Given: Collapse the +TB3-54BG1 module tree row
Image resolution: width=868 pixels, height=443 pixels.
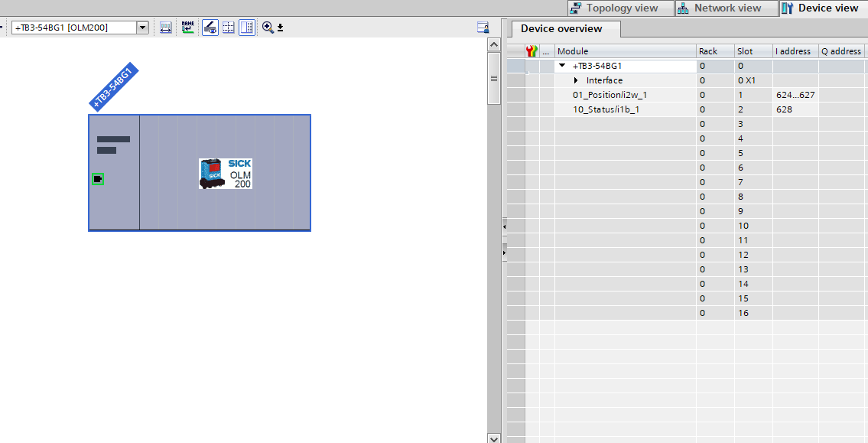Looking at the screenshot, I should pos(562,65).
